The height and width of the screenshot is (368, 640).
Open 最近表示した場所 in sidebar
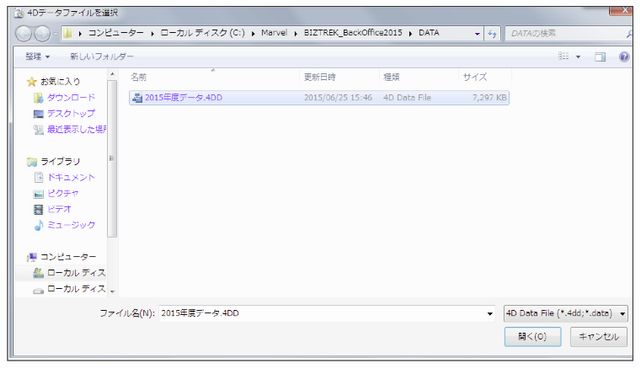click(x=77, y=129)
